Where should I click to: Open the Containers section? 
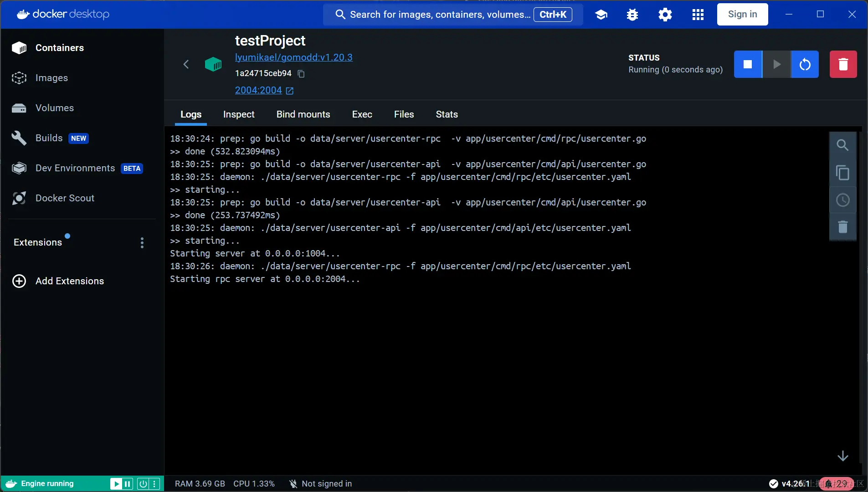tap(82, 48)
